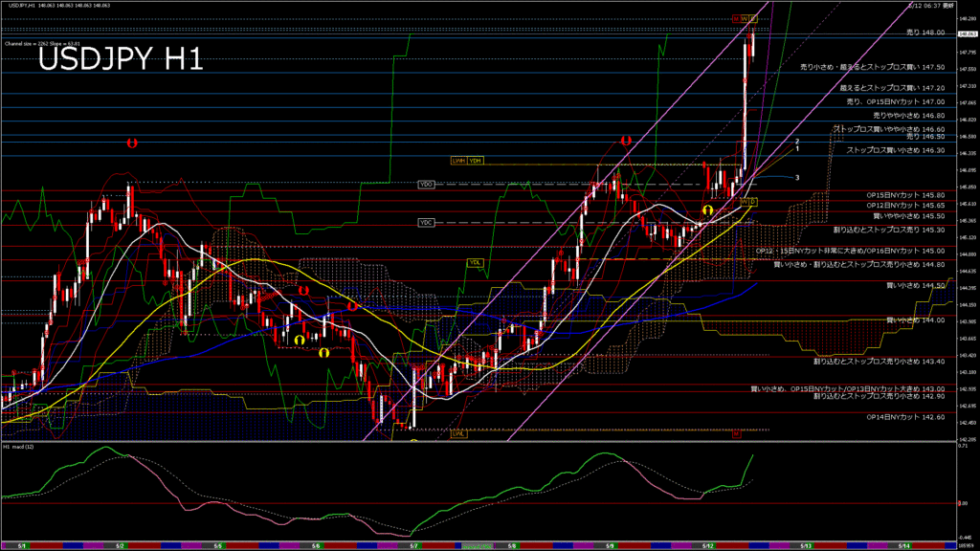Select the ストップロス買いやや小さめ 146.60 label

click(889, 129)
